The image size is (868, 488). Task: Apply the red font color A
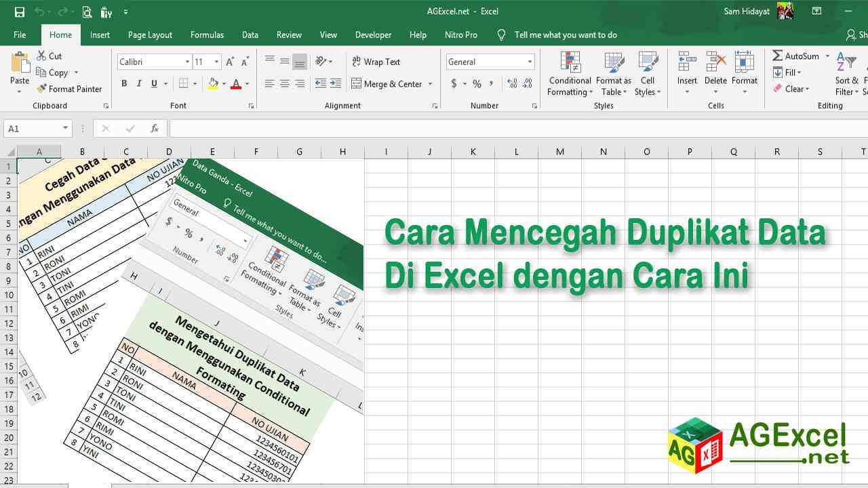pos(235,83)
